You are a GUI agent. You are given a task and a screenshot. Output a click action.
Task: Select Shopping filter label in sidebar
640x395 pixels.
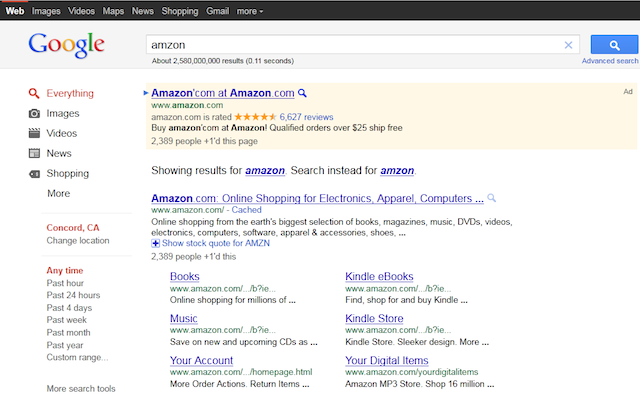[67, 173]
